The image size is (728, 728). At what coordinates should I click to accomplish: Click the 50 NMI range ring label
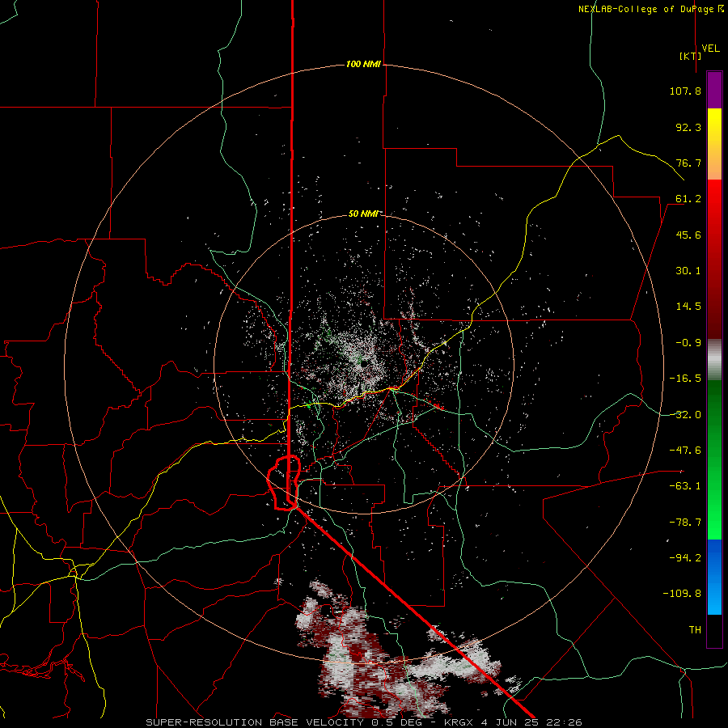(363, 214)
